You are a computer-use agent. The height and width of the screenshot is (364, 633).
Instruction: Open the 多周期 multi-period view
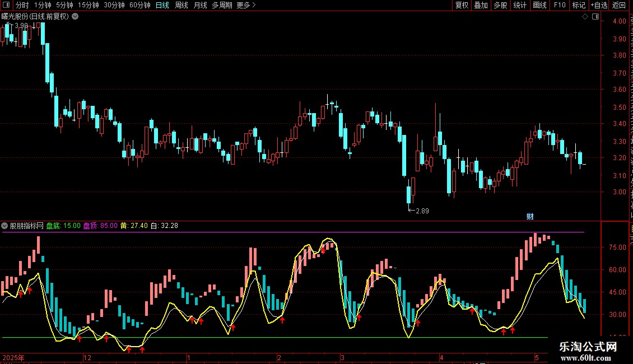222,5
